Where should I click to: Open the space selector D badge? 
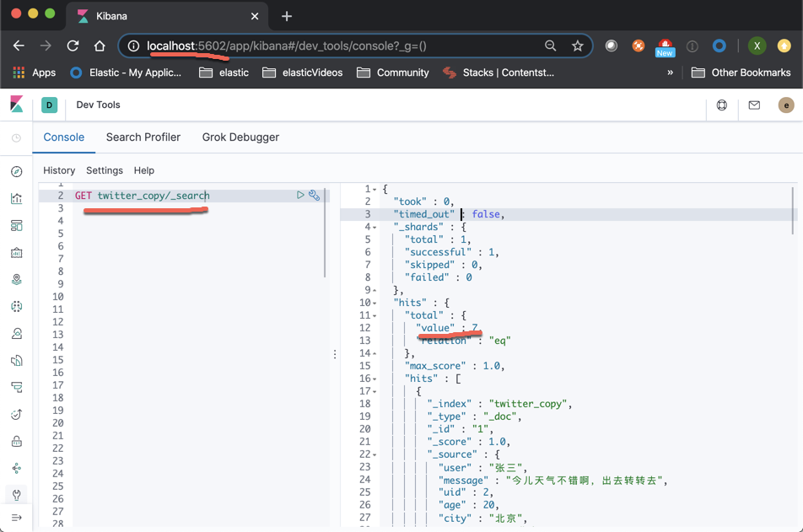(49, 105)
